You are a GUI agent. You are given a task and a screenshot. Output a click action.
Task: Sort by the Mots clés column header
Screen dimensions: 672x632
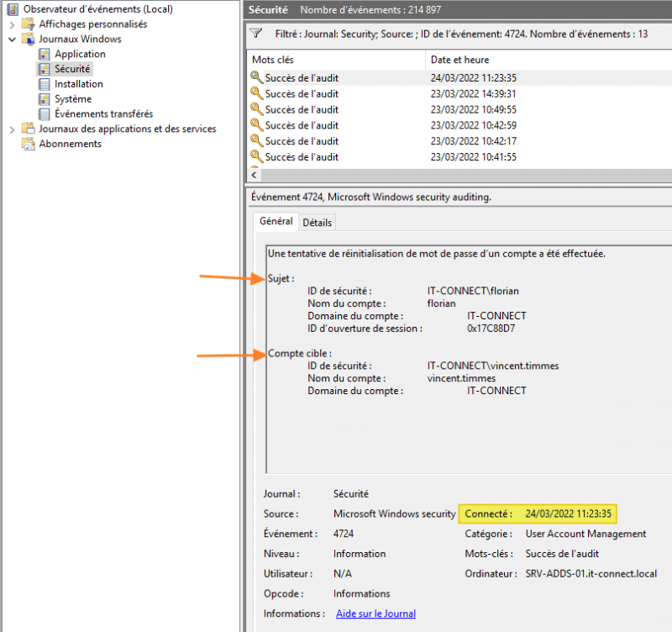pos(336,61)
